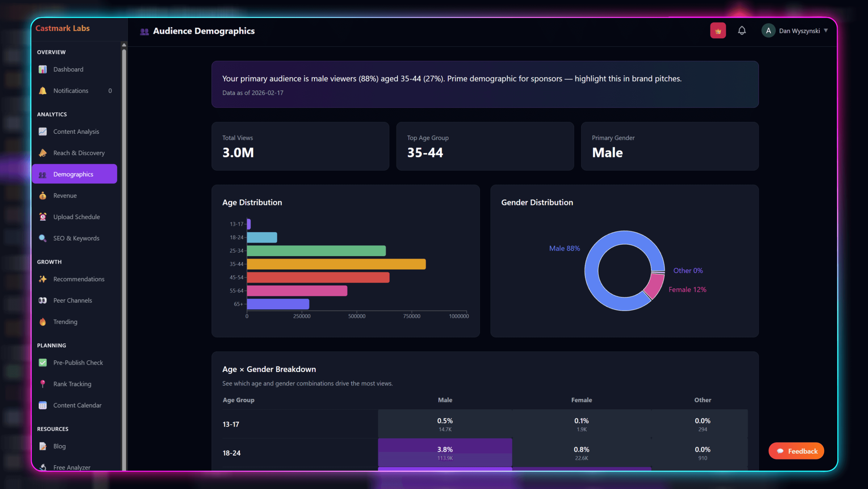Viewport: 868px width, 489px height.
Task: Click the SEO & Keywords magnifier icon
Action: 42,238
